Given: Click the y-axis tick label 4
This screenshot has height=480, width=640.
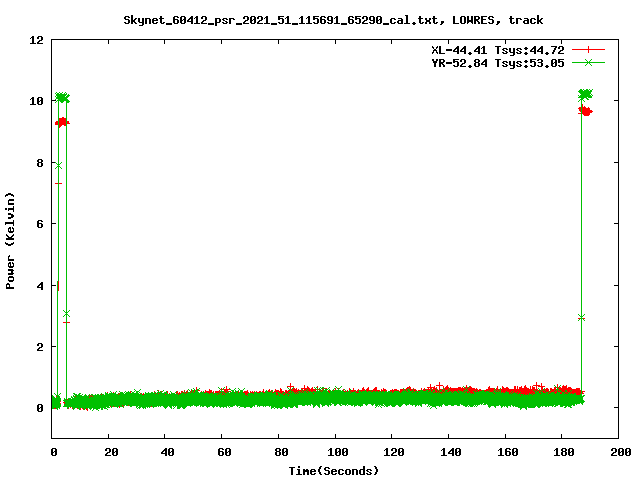Looking at the screenshot, I should [40, 286].
